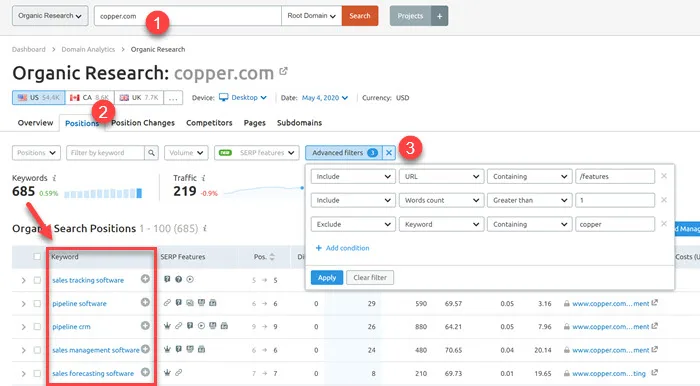This screenshot has width=700, height=386.
Task: Add sales tracking software to keyword manager
Action: (x=145, y=279)
